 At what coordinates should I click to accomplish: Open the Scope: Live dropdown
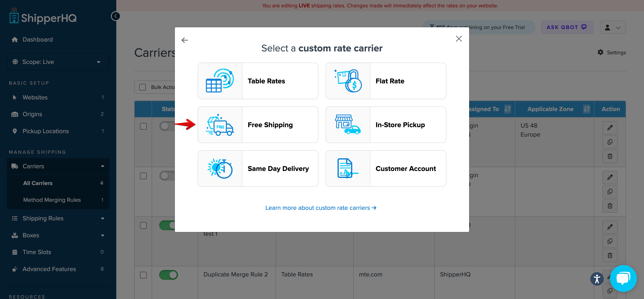tap(58, 62)
